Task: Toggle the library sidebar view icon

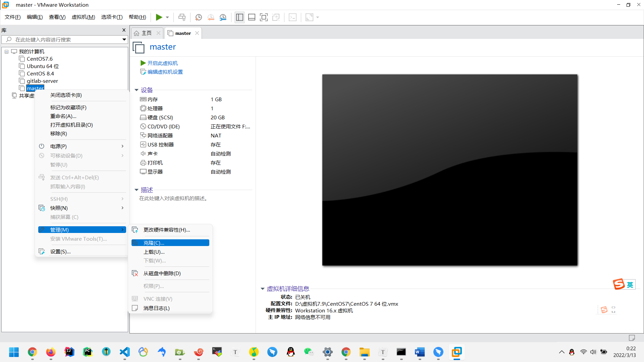Action: [x=239, y=17]
